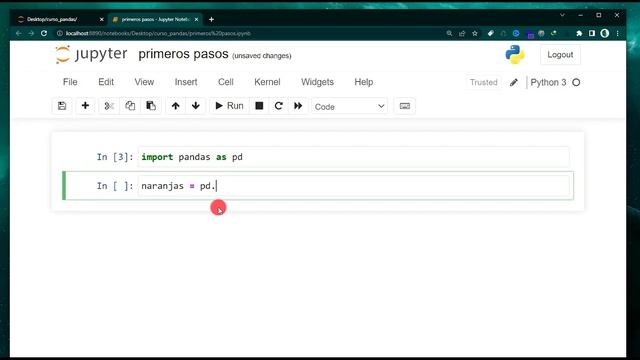Reload the browser page
Image resolution: width=640 pixels, height=360 pixels.
tap(44, 33)
